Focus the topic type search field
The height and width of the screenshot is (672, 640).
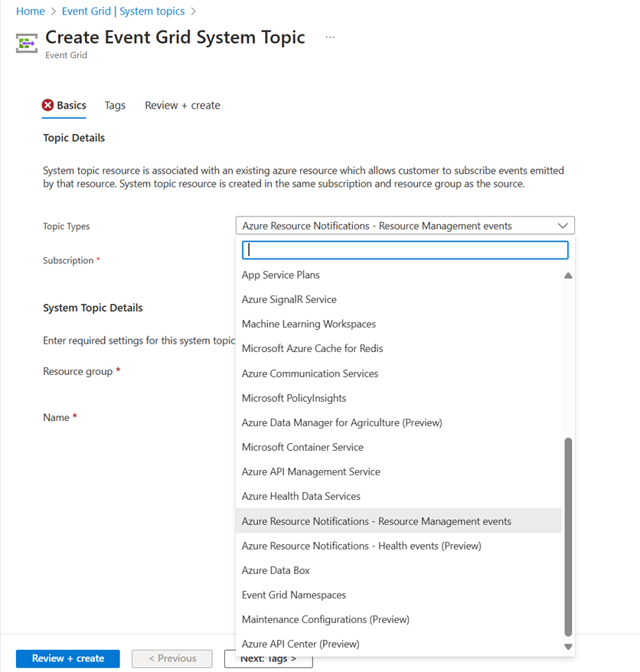[x=405, y=250]
